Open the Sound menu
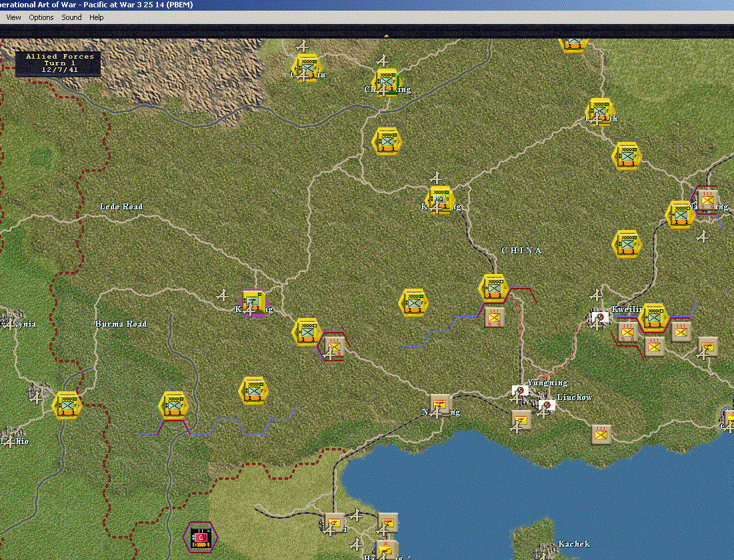Image resolution: width=734 pixels, height=560 pixels. (x=71, y=17)
